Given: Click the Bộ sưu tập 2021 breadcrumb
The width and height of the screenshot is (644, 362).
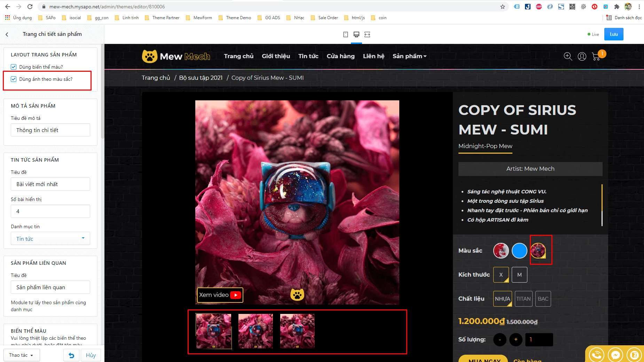Looking at the screenshot, I should (201, 78).
